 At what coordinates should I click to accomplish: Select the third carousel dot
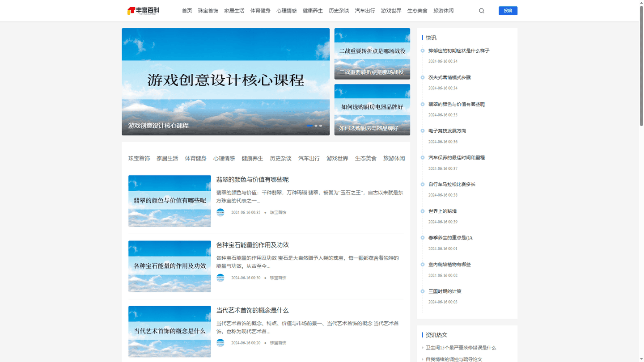321,126
